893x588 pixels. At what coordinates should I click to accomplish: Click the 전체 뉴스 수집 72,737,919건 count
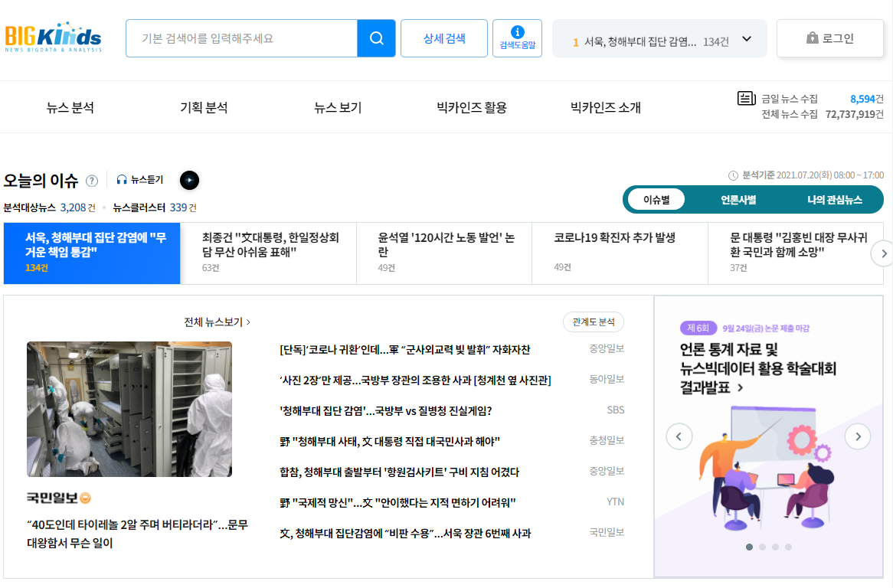pos(854,114)
